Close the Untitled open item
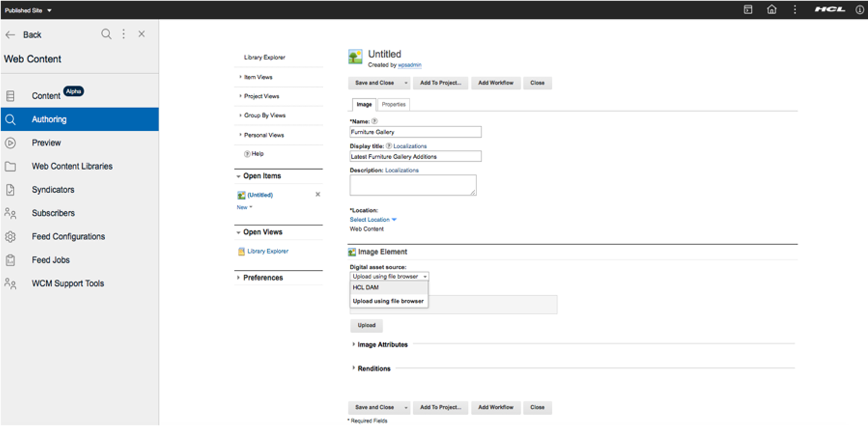The image size is (868, 426). (318, 194)
